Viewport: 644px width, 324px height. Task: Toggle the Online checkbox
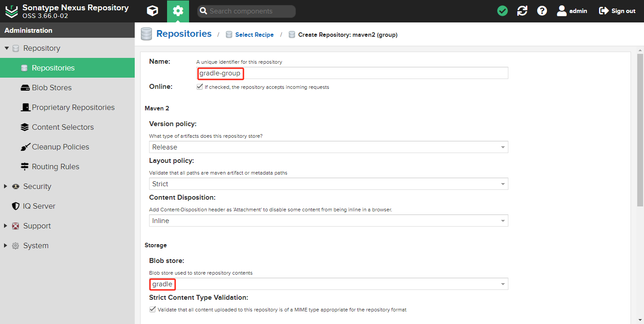(199, 87)
